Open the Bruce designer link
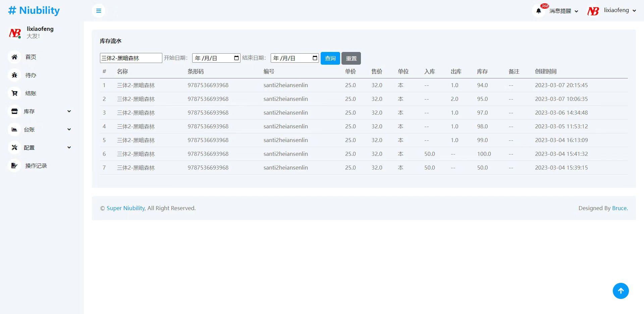This screenshot has width=644, height=314. (x=620, y=208)
